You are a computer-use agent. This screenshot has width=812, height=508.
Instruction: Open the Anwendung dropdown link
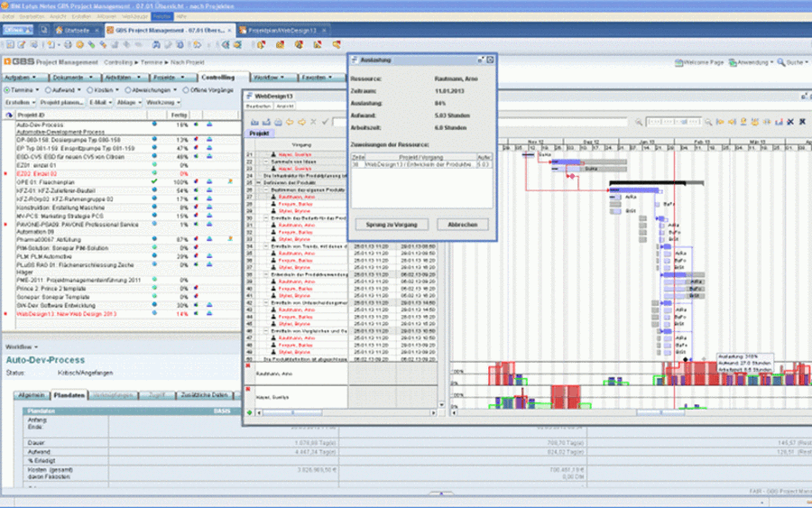(751, 62)
